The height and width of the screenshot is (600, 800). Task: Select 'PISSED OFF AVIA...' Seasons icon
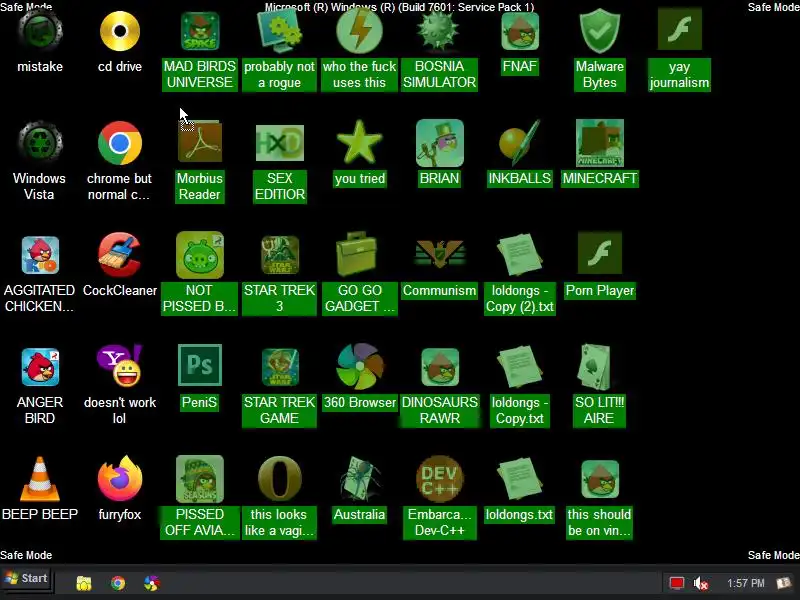click(200, 479)
